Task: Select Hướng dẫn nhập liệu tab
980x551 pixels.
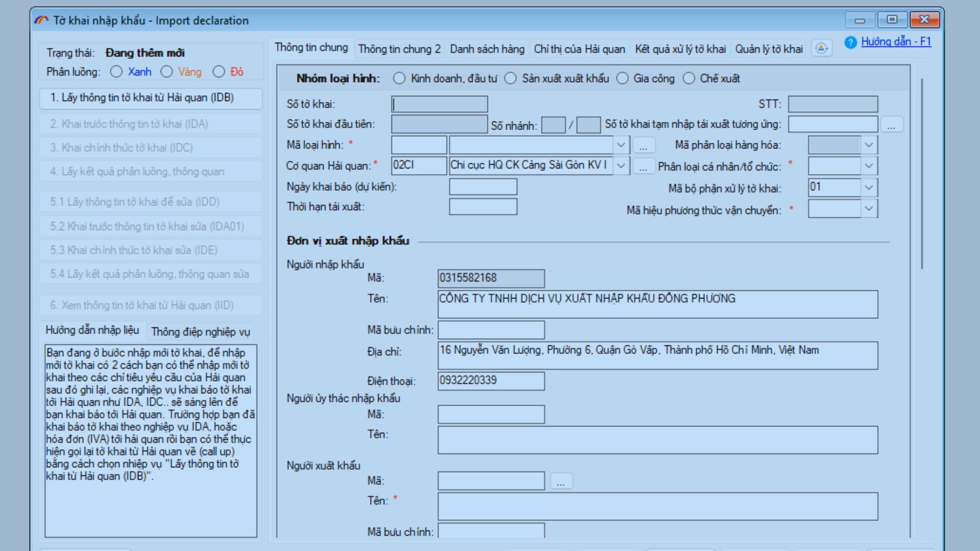Action: click(92, 330)
